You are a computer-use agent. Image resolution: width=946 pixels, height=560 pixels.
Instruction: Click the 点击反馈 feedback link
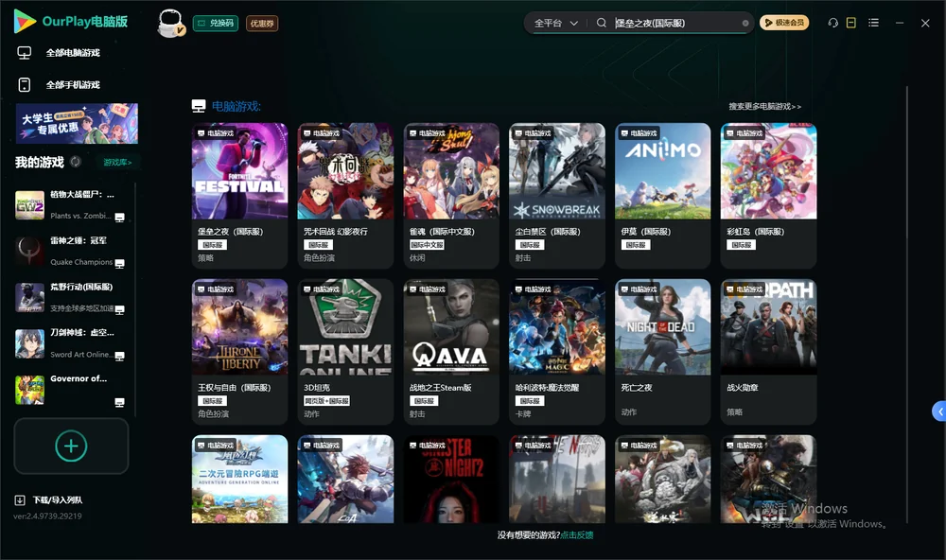[577, 535]
